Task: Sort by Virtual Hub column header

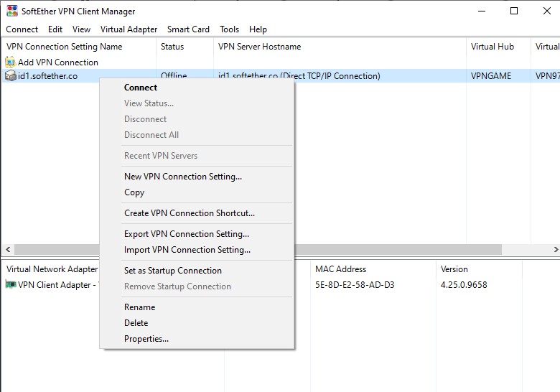Action: [498, 47]
